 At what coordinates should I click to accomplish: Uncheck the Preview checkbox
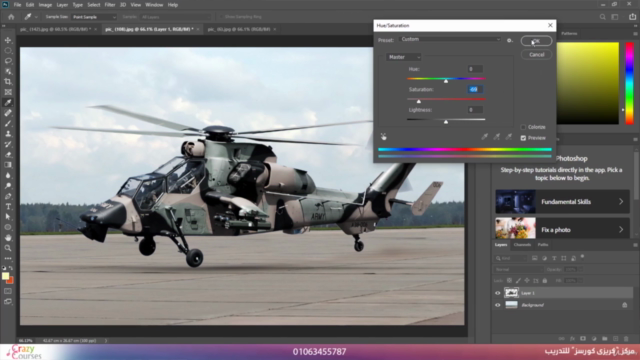coord(523,138)
